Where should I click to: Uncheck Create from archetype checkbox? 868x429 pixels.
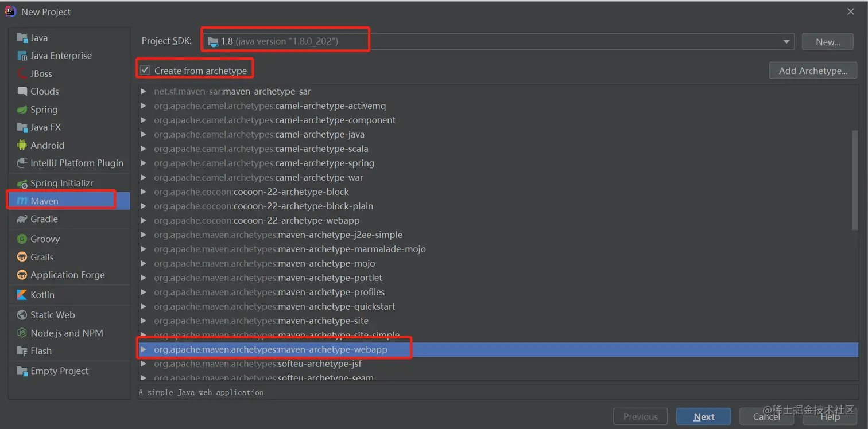pyautogui.click(x=145, y=71)
